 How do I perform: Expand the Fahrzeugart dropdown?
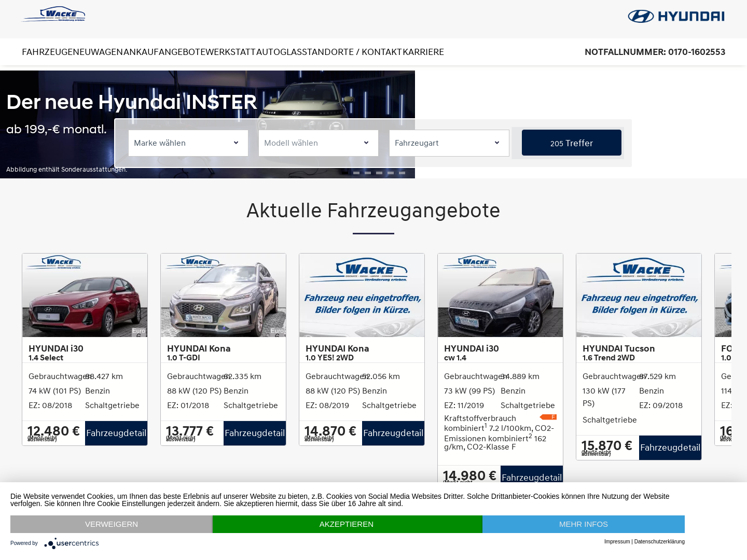449,143
